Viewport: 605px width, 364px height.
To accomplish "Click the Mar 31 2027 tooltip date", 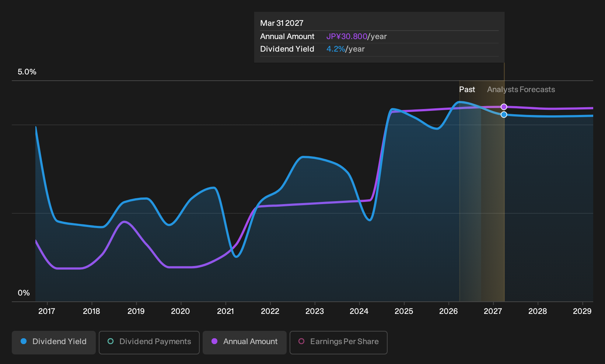I will 282,23.
